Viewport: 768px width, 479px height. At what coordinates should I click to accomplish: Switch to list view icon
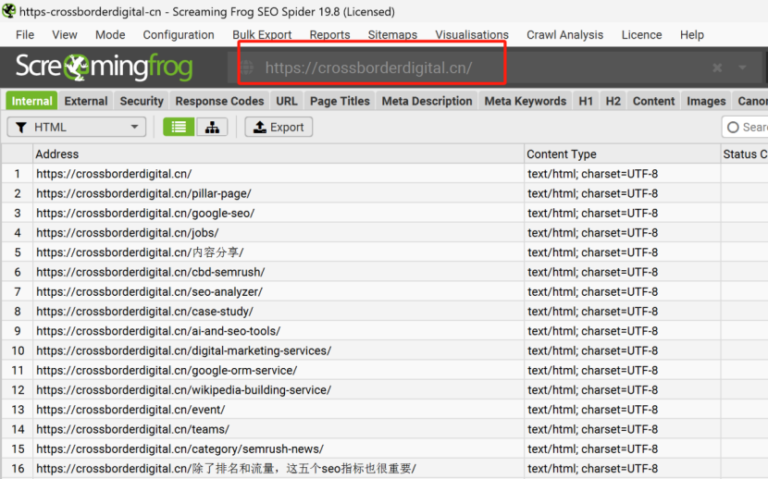pyautogui.click(x=179, y=127)
